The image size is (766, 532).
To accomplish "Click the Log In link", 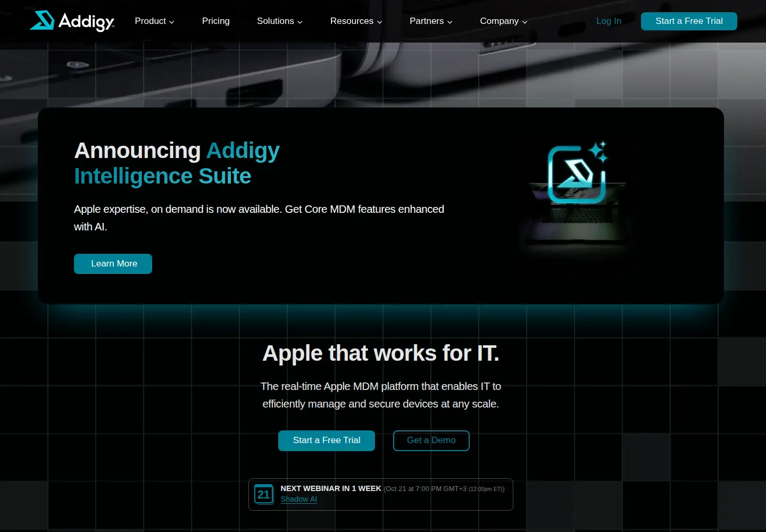I will coord(609,21).
